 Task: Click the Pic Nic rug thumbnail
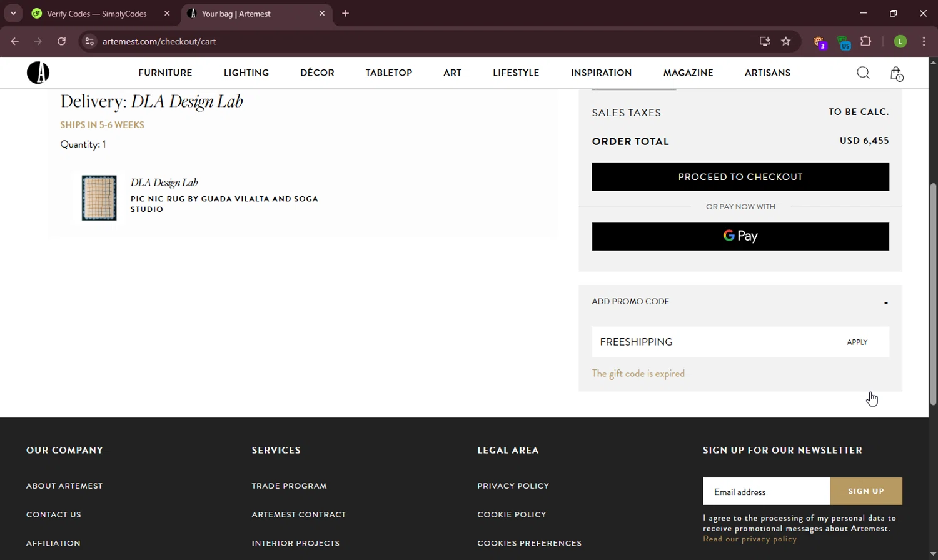tap(99, 197)
